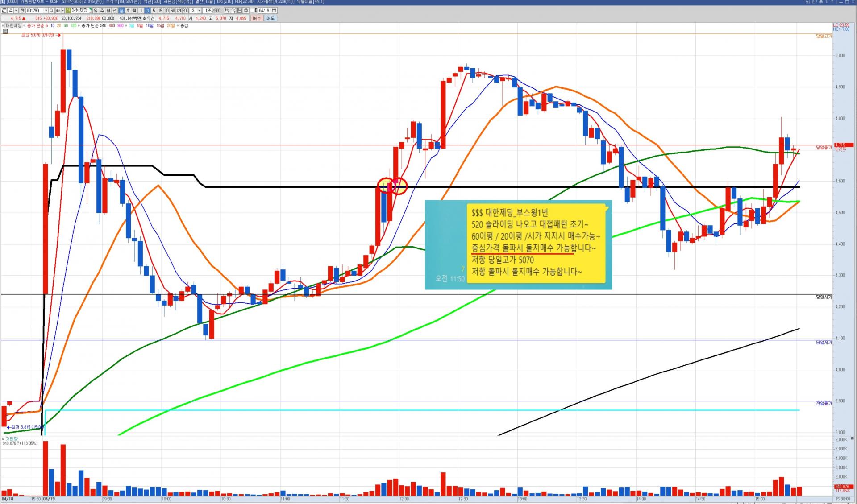Open the dropdown next to 주 selector
This screenshot has width=857, height=504.
click(x=16, y=10)
